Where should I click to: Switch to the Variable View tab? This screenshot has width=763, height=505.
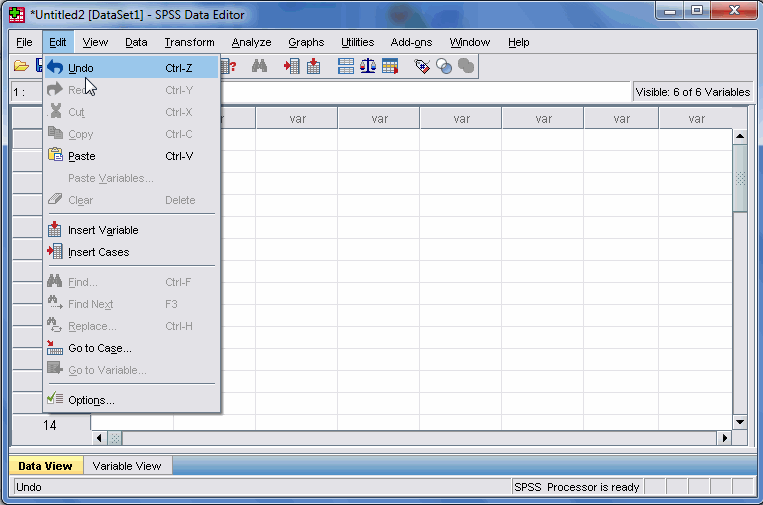[x=127, y=466]
